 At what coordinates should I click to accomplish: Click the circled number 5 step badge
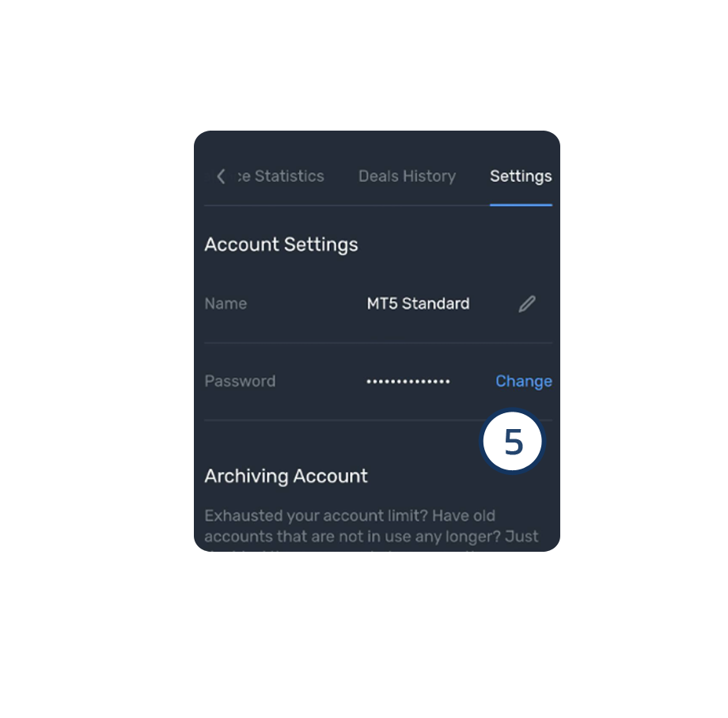tap(513, 441)
